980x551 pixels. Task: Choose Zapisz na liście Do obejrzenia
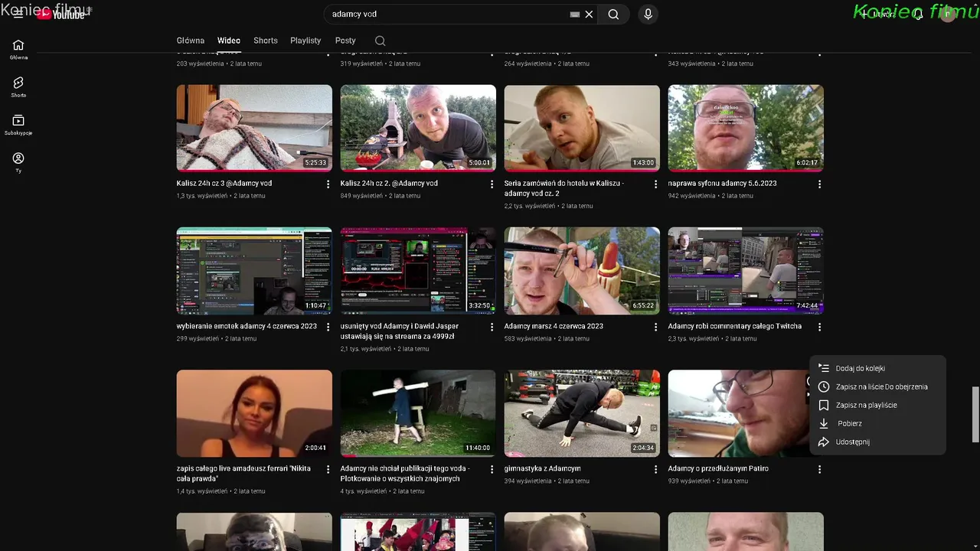click(877, 386)
